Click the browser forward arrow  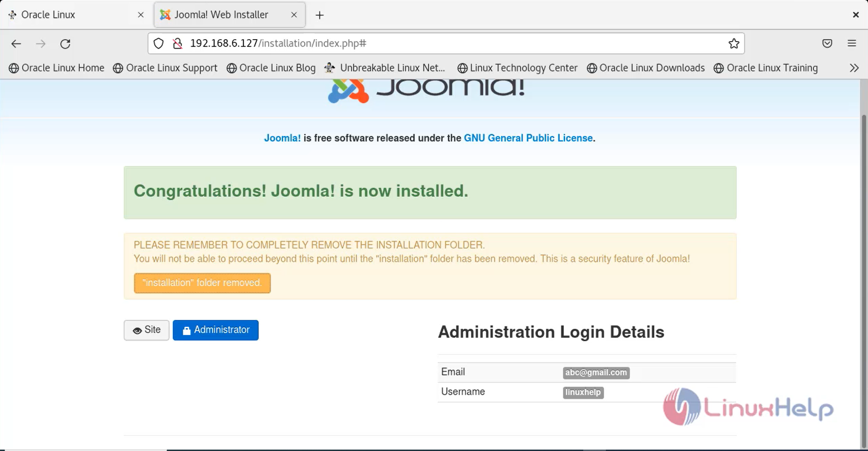[41, 44]
